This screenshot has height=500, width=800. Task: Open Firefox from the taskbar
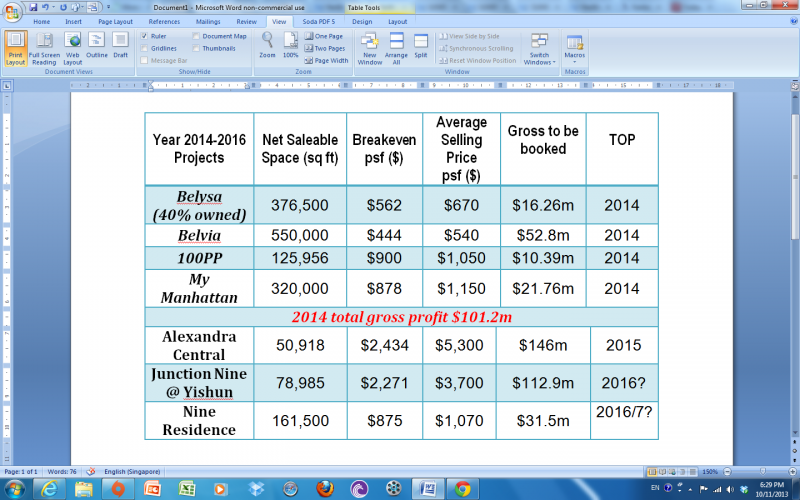tap(325, 489)
